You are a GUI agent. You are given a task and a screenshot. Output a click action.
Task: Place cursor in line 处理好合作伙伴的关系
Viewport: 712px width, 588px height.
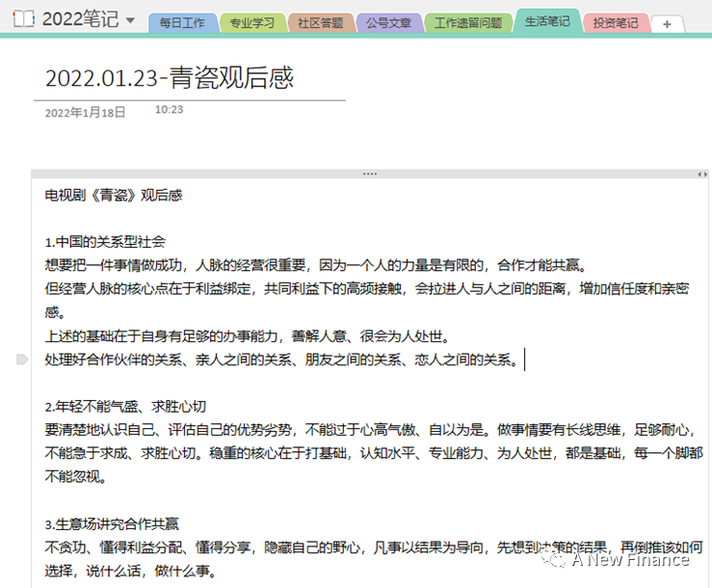(281, 360)
